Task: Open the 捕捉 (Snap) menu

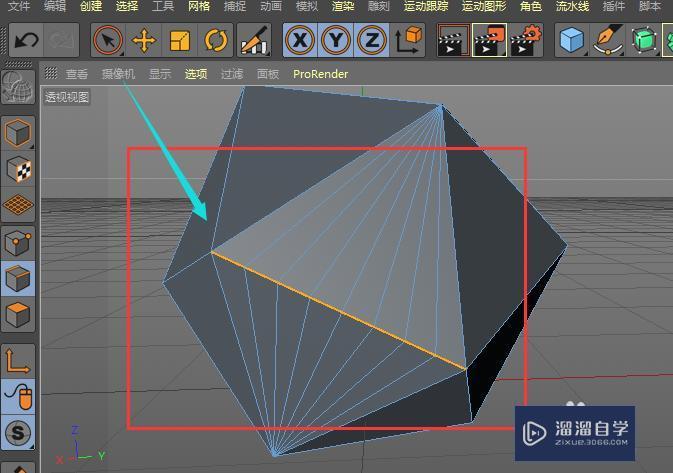Action: (x=235, y=6)
